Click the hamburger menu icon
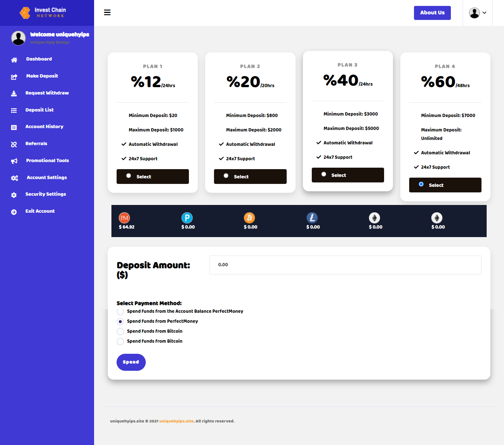504x445 pixels. click(107, 13)
